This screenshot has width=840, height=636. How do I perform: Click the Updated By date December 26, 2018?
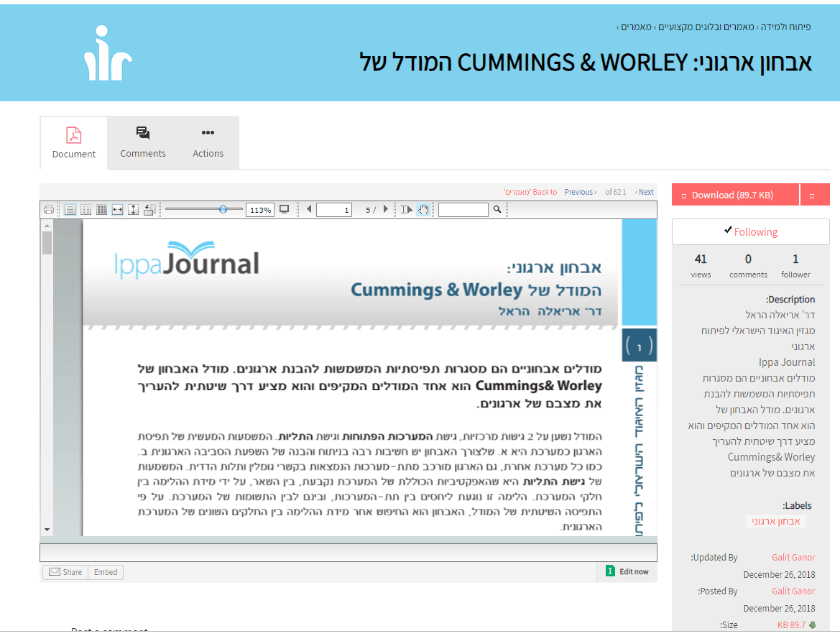(x=779, y=574)
